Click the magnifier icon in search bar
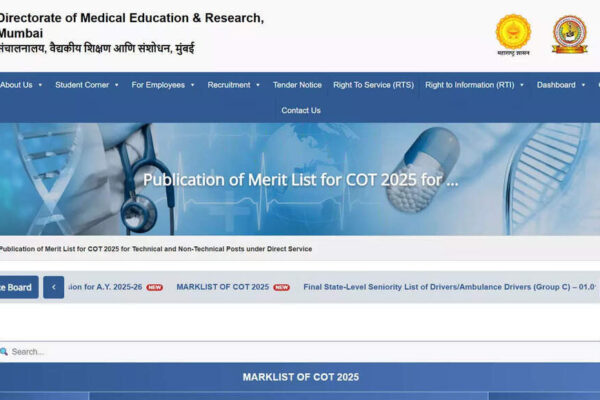Image resolution: width=600 pixels, height=400 pixels. (4, 351)
